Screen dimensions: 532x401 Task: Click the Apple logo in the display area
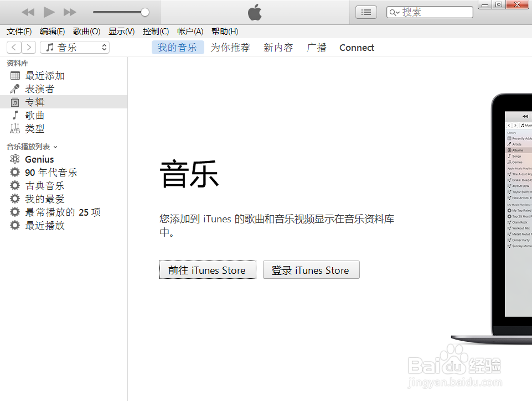pyautogui.click(x=255, y=12)
